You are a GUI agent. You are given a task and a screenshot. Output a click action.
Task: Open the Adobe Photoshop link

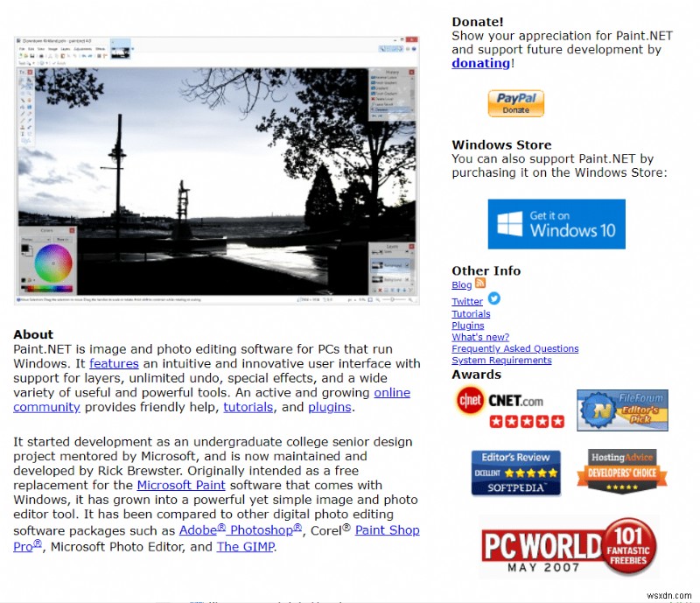click(241, 529)
